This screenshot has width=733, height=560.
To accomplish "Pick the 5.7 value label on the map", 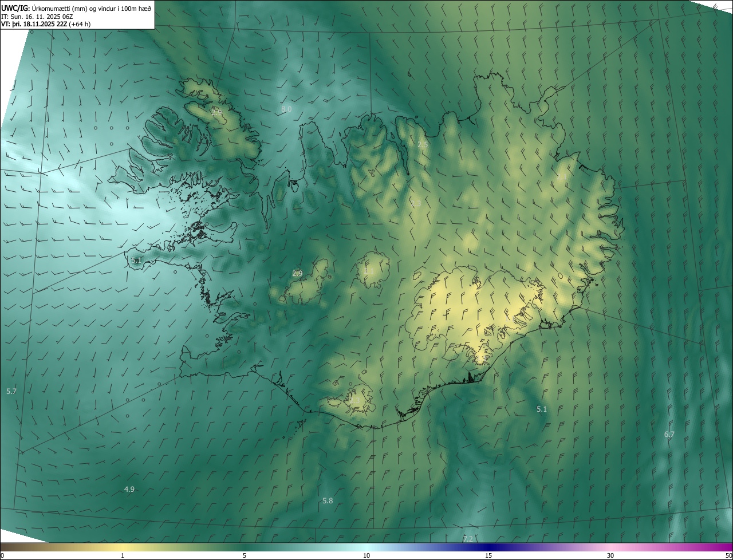I will pyautogui.click(x=11, y=391).
